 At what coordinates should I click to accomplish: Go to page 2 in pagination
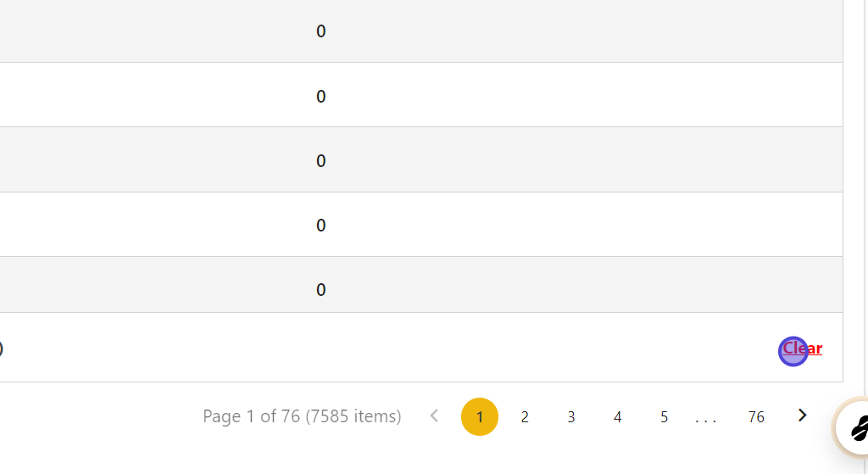[x=526, y=416]
